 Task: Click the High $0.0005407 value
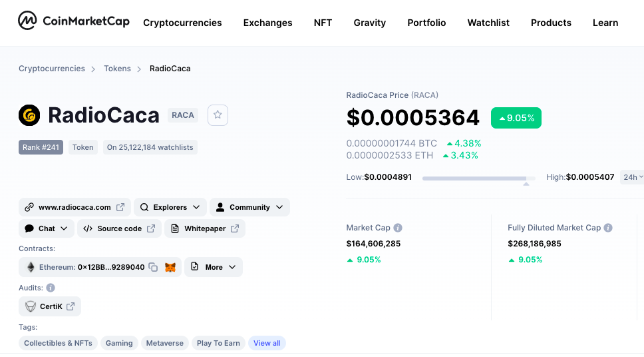590,177
